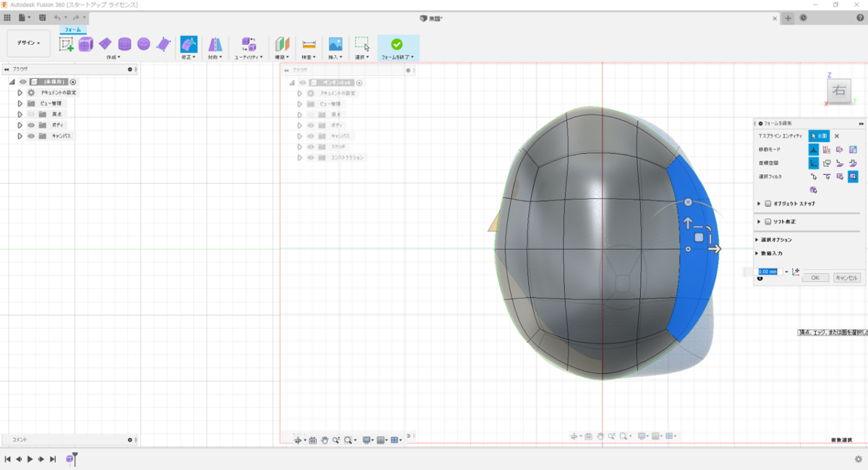Select body 選択フィルタ icon on lower row
The width and height of the screenshot is (868, 470).
click(x=814, y=189)
